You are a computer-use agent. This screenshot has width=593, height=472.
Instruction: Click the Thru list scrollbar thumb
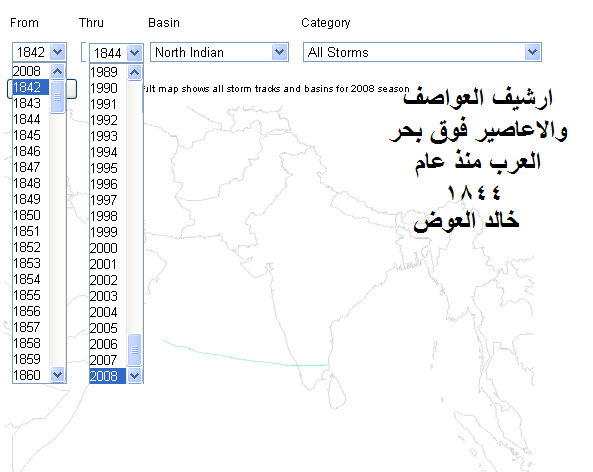[x=134, y=350]
